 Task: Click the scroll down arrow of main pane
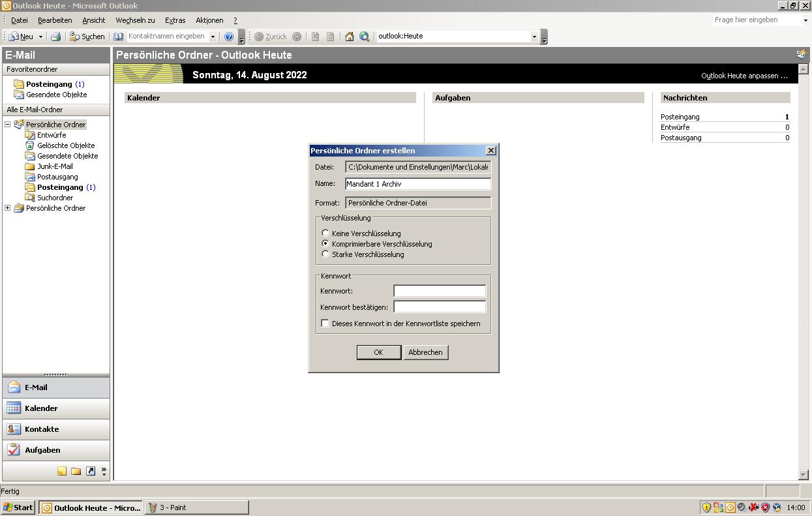[804, 476]
